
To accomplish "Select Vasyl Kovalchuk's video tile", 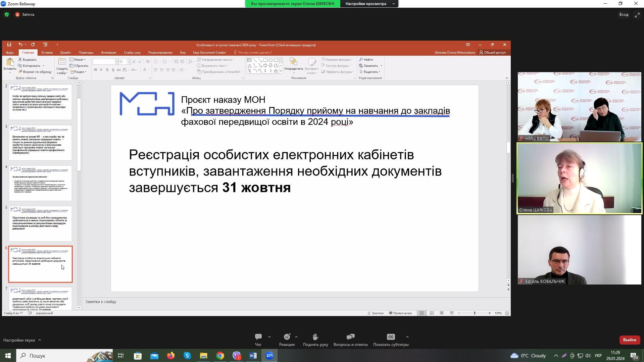I will pyautogui.click(x=579, y=250).
